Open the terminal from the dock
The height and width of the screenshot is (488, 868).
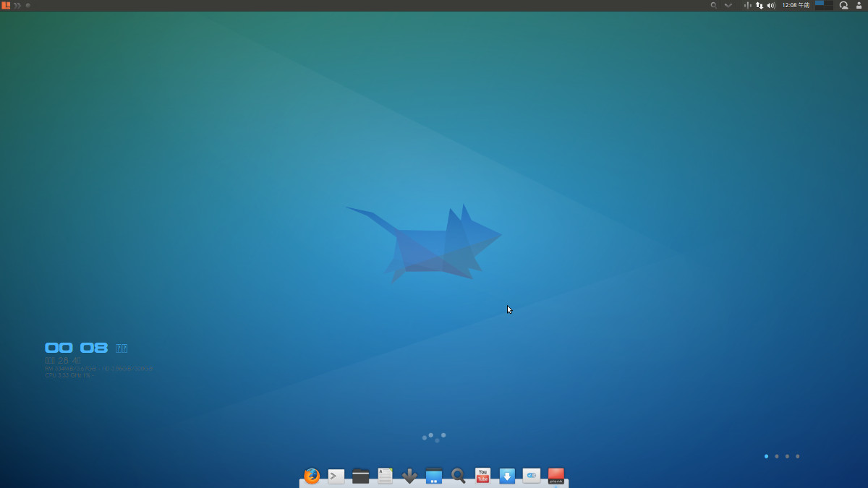[x=336, y=476]
